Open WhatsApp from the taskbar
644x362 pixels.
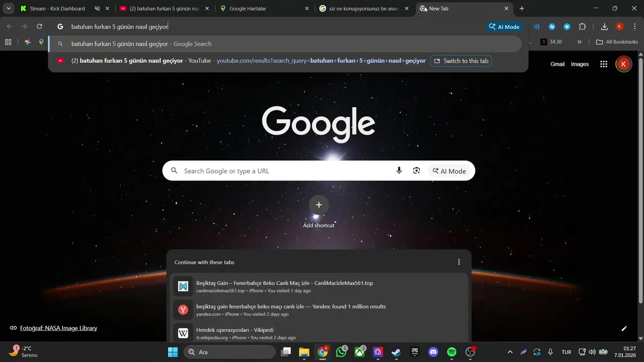[x=342, y=352]
